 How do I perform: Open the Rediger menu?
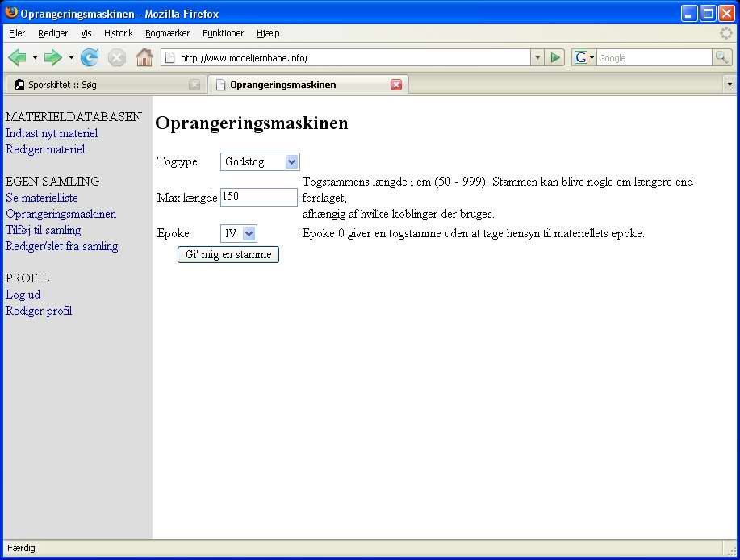click(x=53, y=33)
